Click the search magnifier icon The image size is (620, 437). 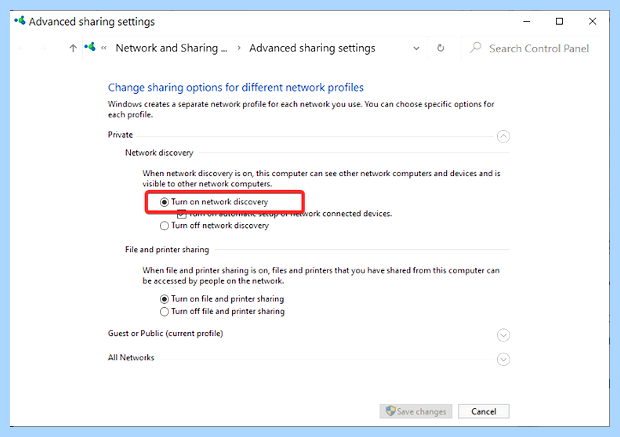click(x=476, y=48)
